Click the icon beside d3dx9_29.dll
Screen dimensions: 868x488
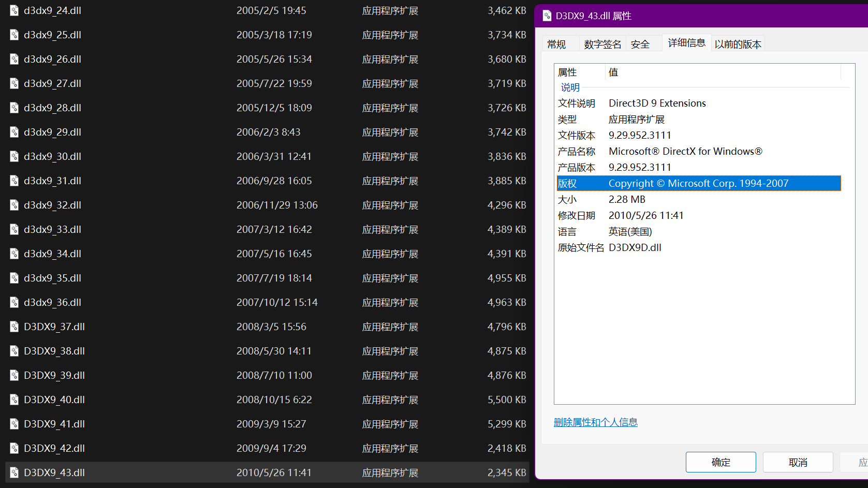(x=14, y=132)
